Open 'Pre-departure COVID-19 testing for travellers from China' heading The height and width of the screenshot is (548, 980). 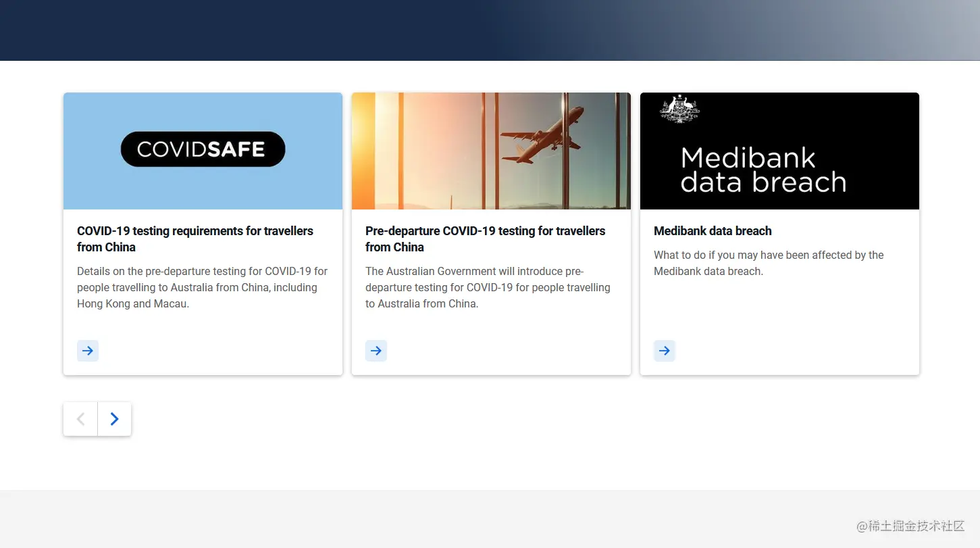(485, 239)
